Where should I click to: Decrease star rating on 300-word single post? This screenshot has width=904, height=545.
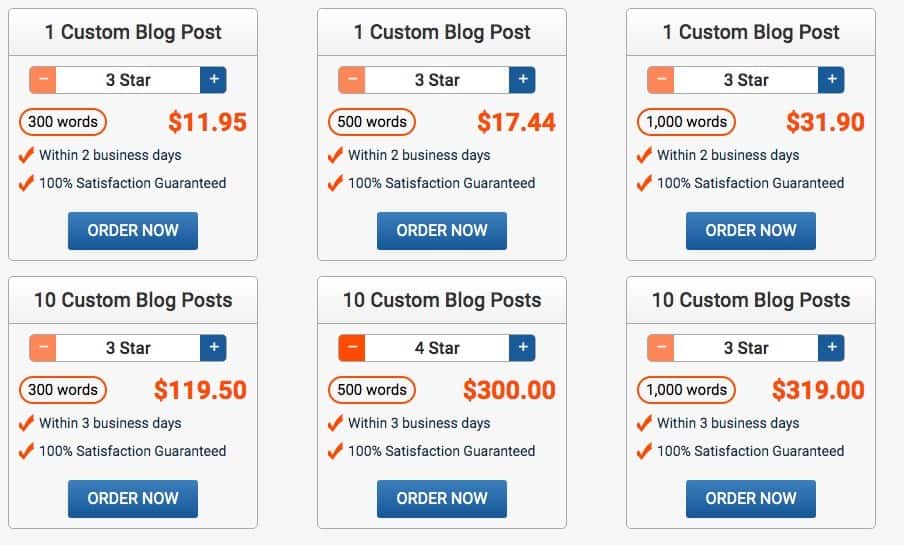43,80
